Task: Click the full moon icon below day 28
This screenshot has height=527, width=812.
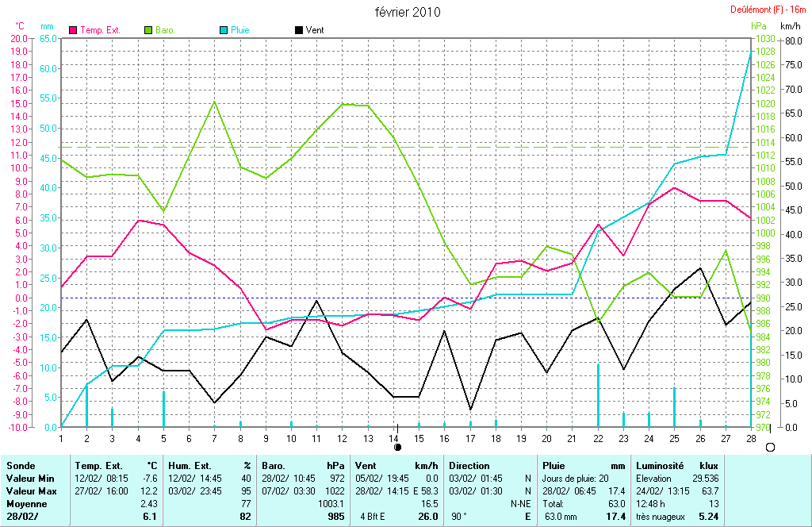Action: click(770, 448)
